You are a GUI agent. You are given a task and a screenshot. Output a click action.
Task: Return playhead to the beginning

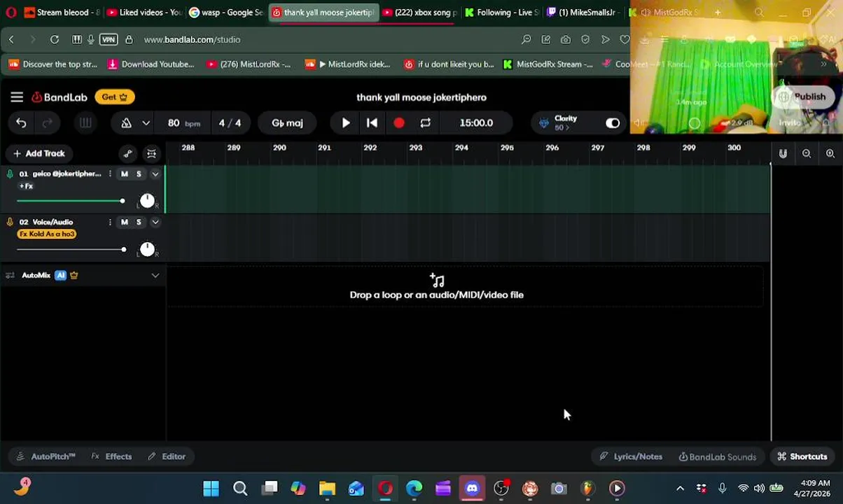[372, 123]
